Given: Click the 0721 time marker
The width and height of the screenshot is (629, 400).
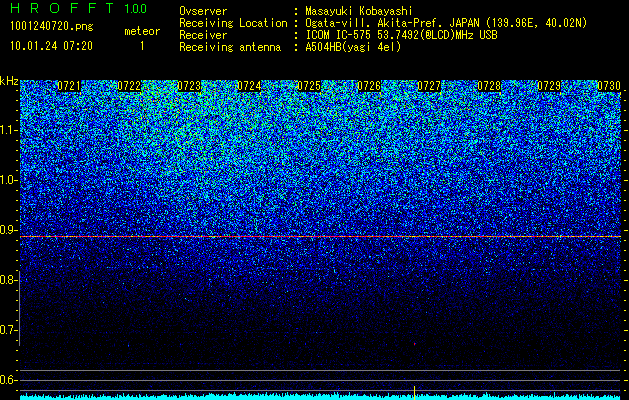Looking at the screenshot, I should pyautogui.click(x=69, y=86).
